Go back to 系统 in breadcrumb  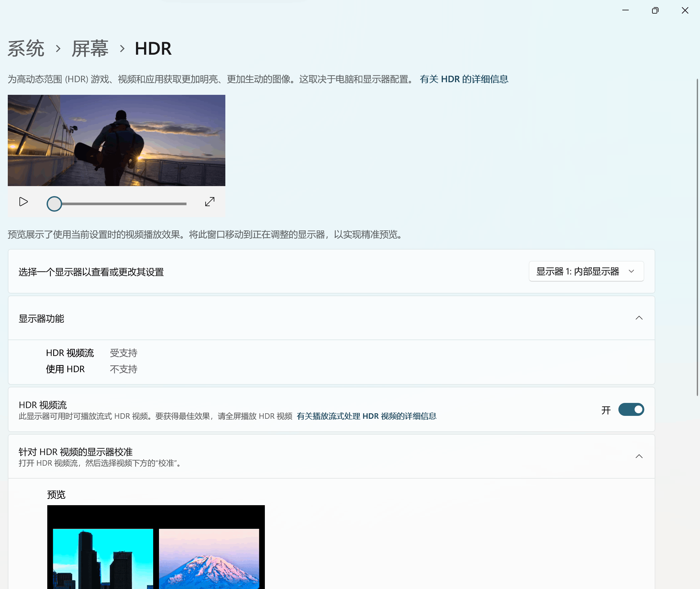(x=26, y=49)
